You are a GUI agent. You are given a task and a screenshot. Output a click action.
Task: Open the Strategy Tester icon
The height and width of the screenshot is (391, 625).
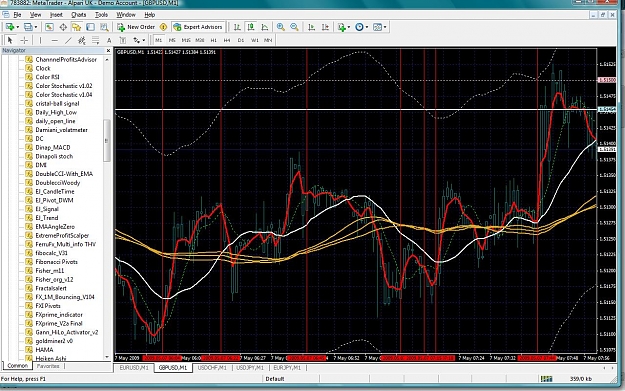click(104, 27)
